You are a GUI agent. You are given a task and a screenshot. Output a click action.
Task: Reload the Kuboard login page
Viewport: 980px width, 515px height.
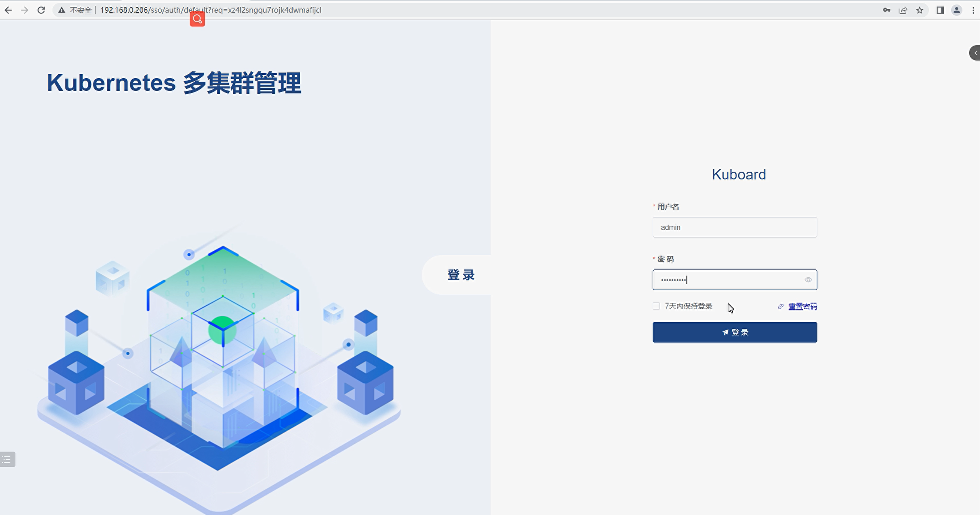tap(41, 10)
